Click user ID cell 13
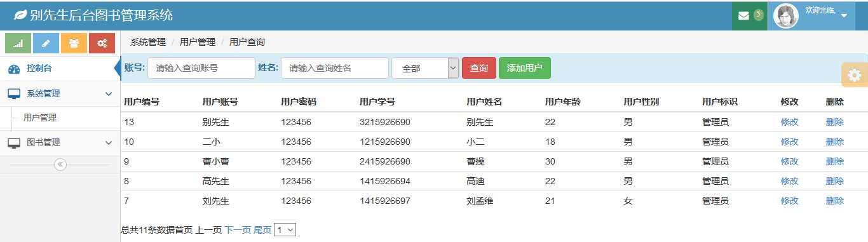The height and width of the screenshot is (242, 868). [129, 122]
